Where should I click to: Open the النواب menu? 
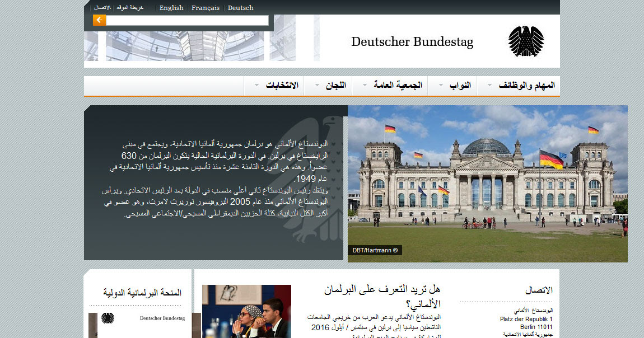click(x=460, y=85)
